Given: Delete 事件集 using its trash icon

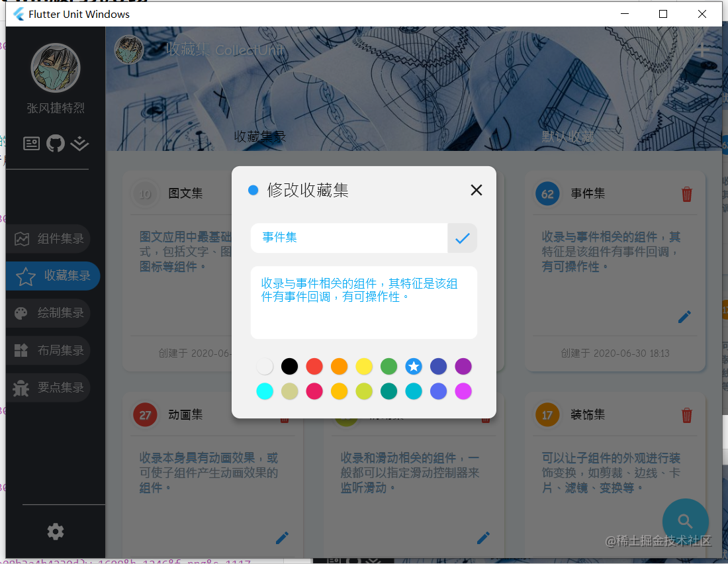Looking at the screenshot, I should point(687,194).
